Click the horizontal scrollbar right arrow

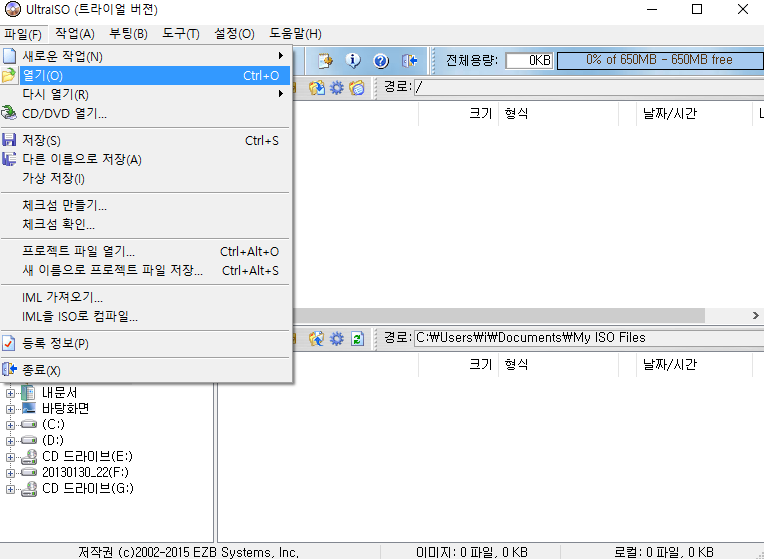coord(755,315)
